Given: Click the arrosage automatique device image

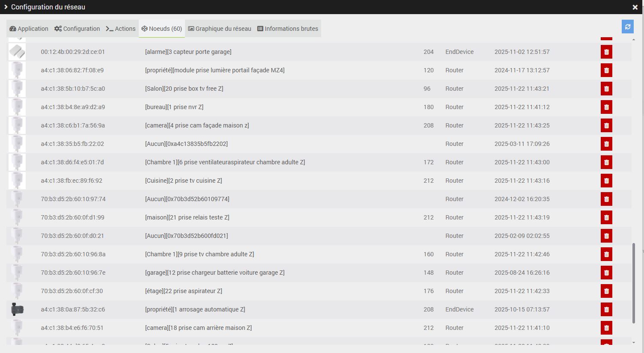Looking at the screenshot, I should pyautogui.click(x=17, y=309).
